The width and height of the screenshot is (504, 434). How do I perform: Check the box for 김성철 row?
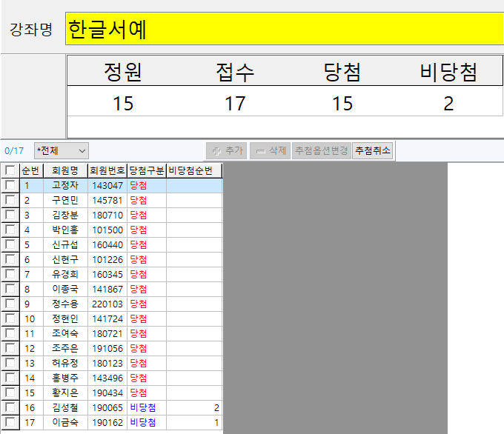point(10,407)
